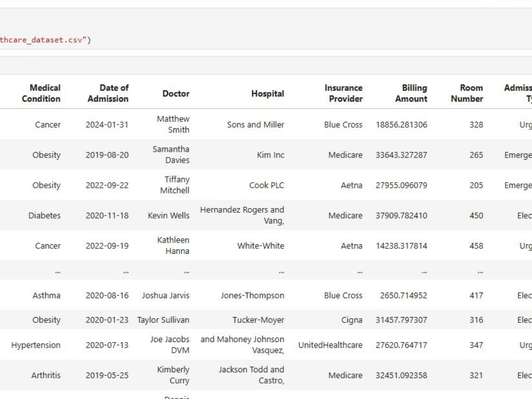Click doctor name Matthew Smith
This screenshot has width=532, height=399.
[x=173, y=124]
